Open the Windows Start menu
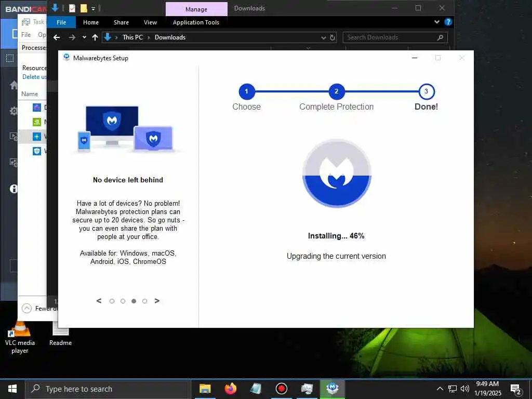 click(12, 389)
